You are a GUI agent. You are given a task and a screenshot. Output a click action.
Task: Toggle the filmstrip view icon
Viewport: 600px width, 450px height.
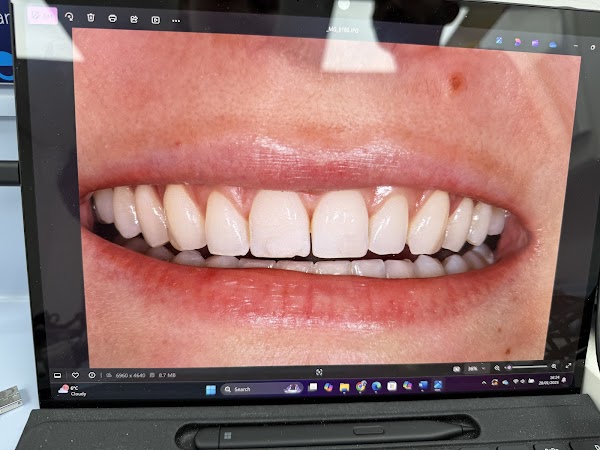pyautogui.click(x=58, y=374)
